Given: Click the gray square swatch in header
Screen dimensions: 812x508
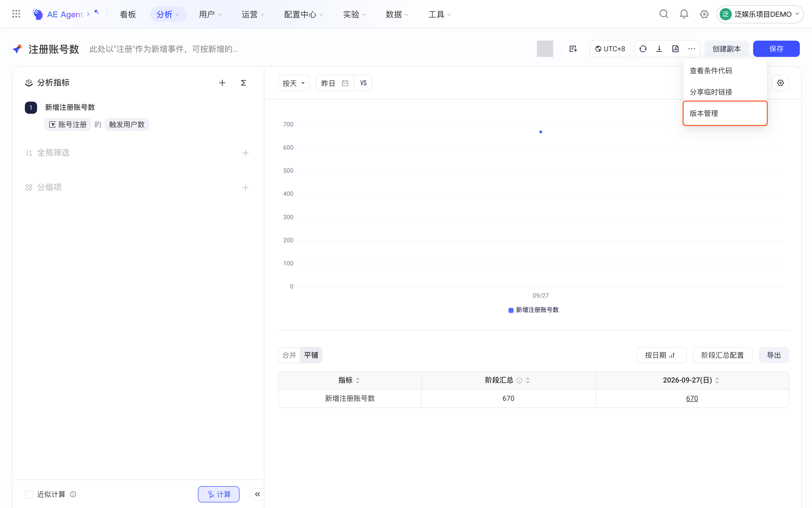Looking at the screenshot, I should [x=545, y=49].
